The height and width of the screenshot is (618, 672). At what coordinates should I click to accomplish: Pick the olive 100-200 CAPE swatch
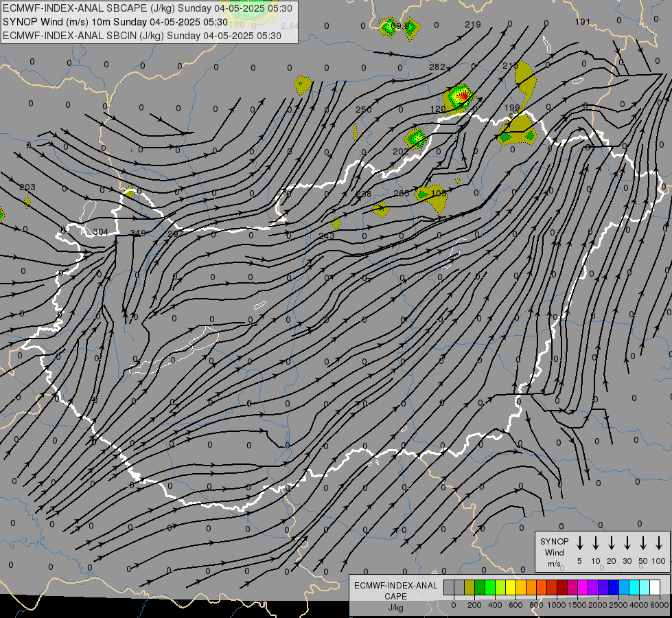pyautogui.click(x=470, y=587)
